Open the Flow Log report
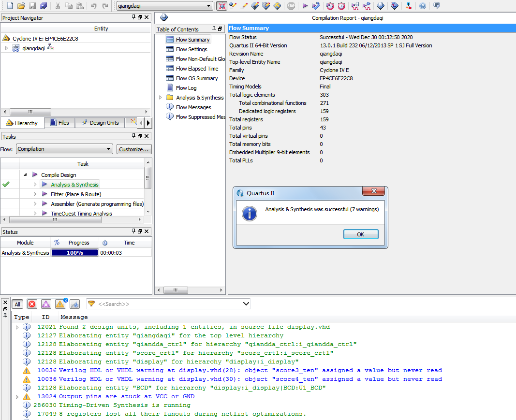 (x=182, y=88)
